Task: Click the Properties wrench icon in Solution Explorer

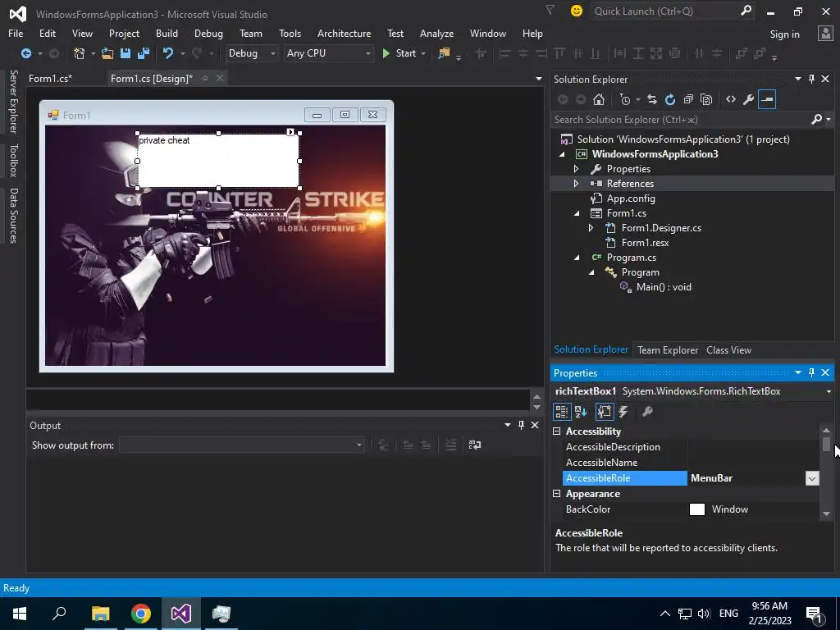Action: point(749,99)
